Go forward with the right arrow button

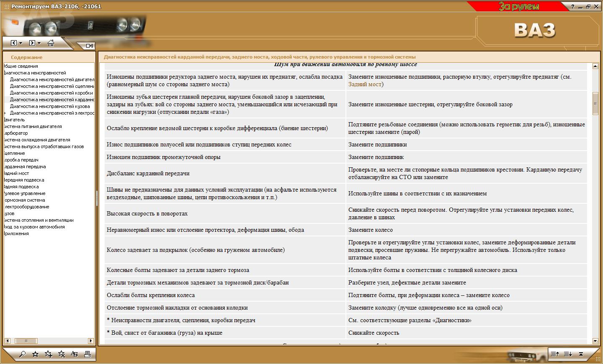tap(32, 43)
